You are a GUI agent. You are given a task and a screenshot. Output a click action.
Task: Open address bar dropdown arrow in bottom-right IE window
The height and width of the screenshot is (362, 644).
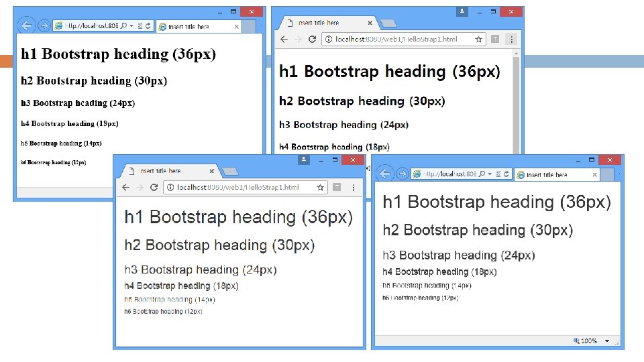pos(490,174)
